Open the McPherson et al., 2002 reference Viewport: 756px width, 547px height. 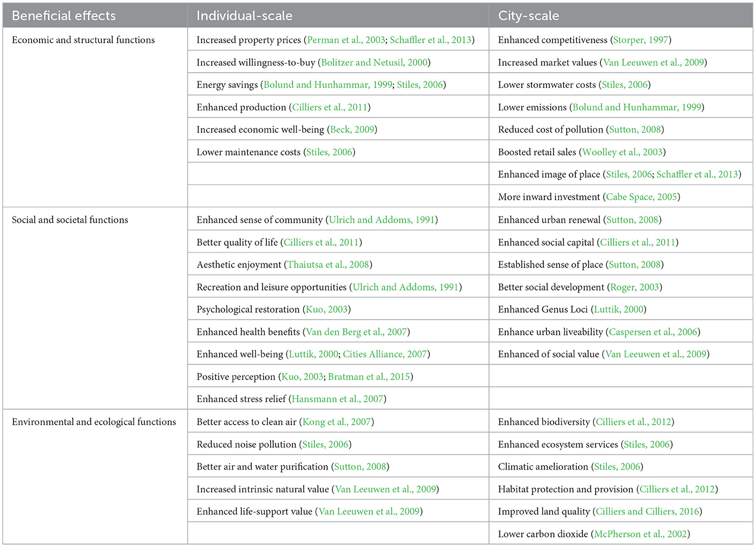click(640, 534)
